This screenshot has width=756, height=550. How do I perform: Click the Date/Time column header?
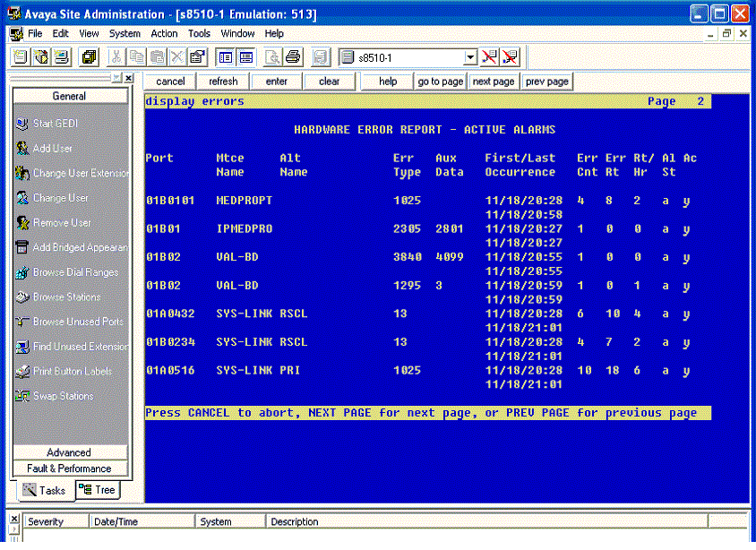point(142,521)
